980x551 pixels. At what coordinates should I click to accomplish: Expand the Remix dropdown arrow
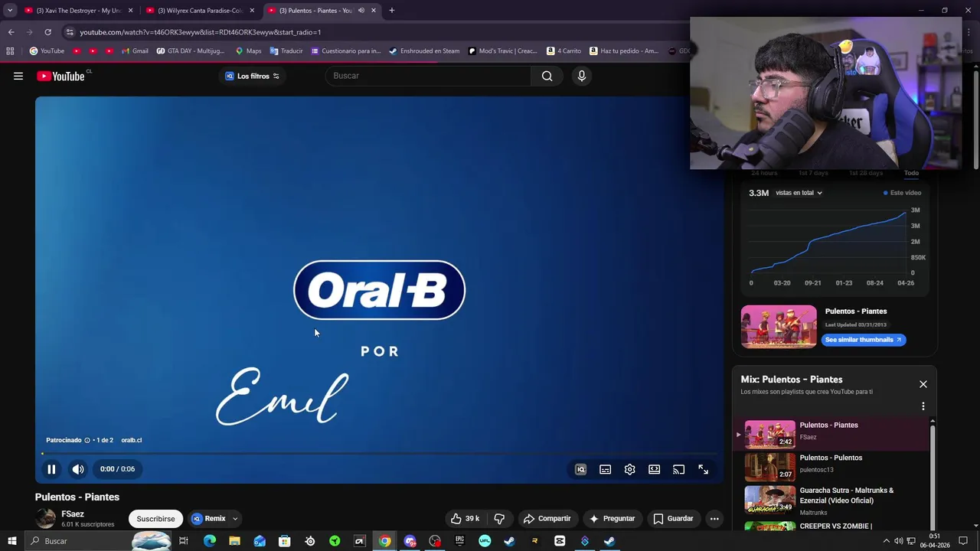pos(235,519)
